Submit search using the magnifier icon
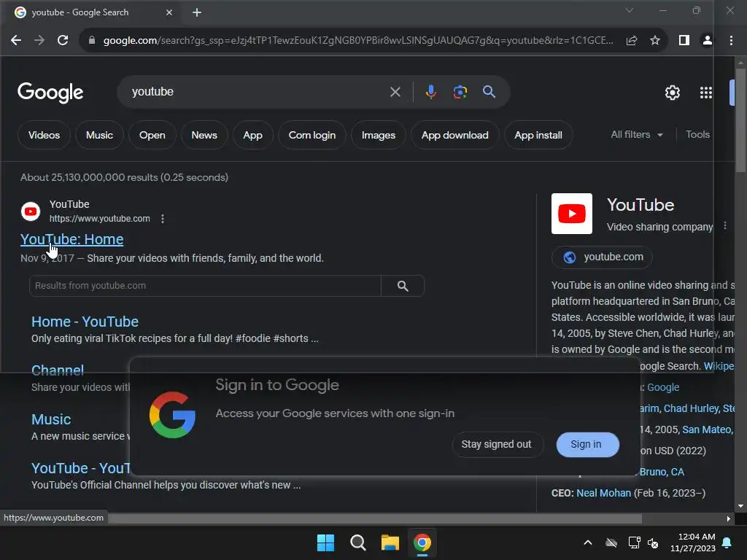Image resolution: width=747 pixels, height=560 pixels. 489,91
